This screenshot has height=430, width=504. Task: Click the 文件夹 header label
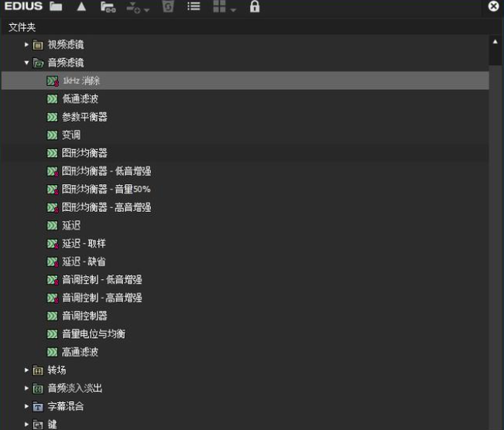tap(22, 27)
